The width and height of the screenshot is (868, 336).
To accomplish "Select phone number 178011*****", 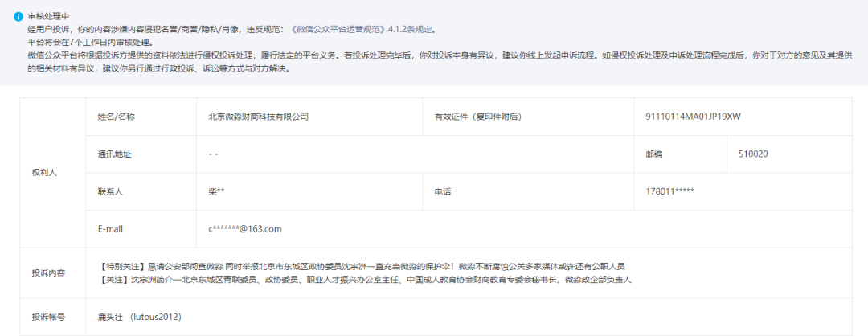I will (x=669, y=191).
